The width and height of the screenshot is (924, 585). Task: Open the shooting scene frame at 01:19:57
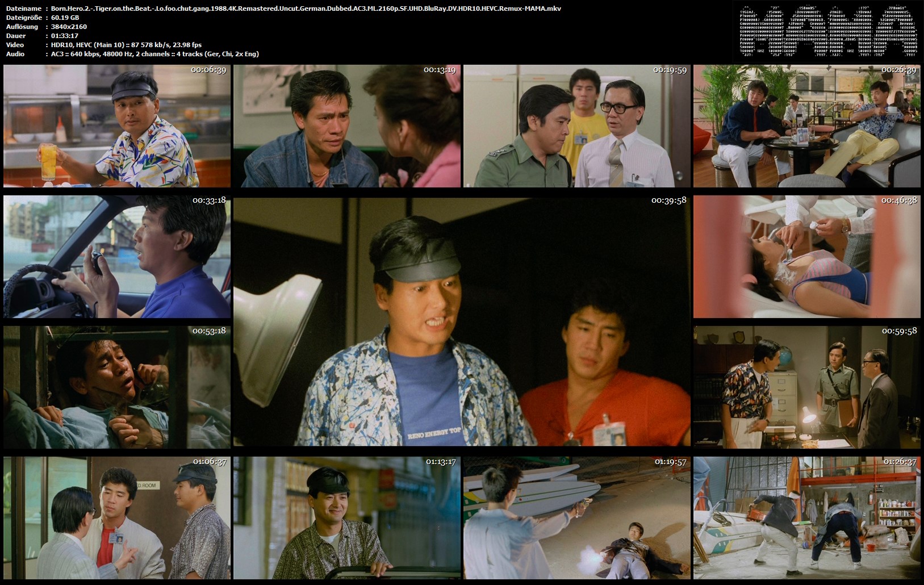577,518
